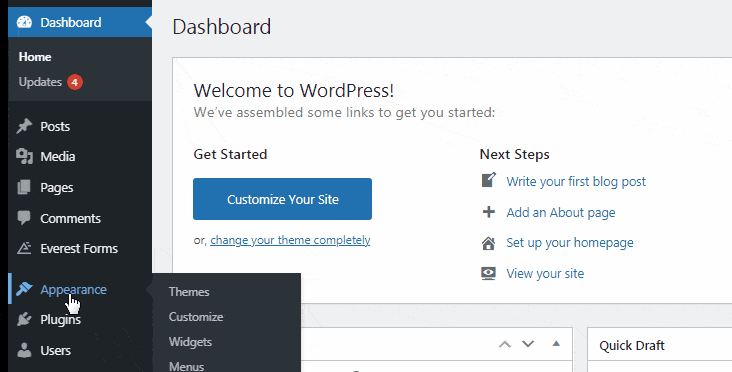Click the Everest Forms mountain icon
732x372 pixels.
coord(24,248)
